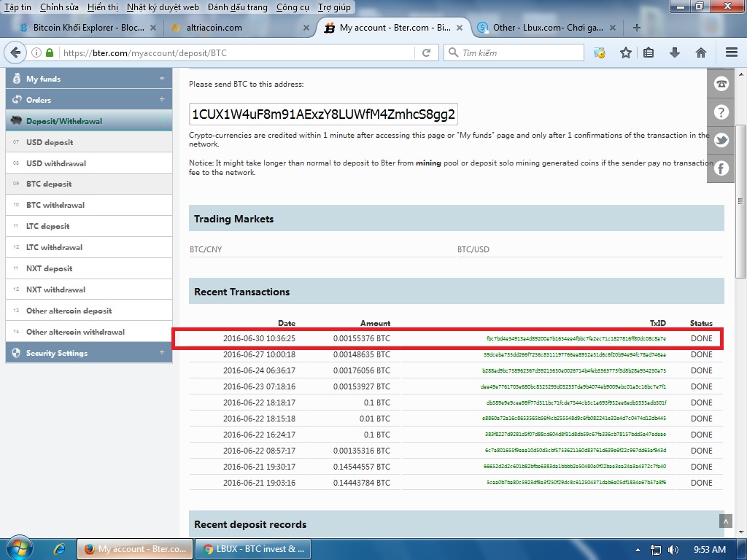747x560 pixels.
Task: Open BTC withdrawal sidebar link
Action: pos(89,205)
